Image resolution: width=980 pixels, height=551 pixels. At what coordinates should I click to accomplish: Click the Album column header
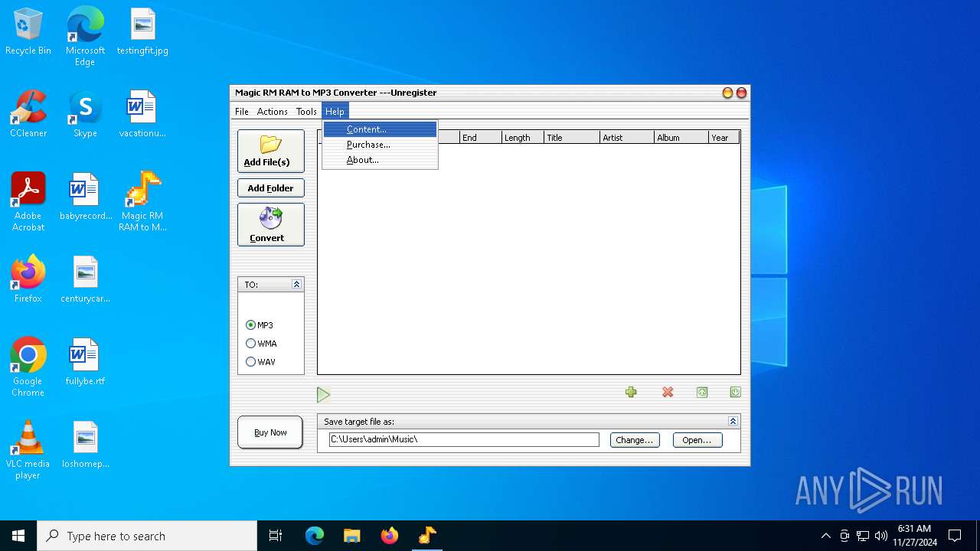pyautogui.click(x=681, y=138)
